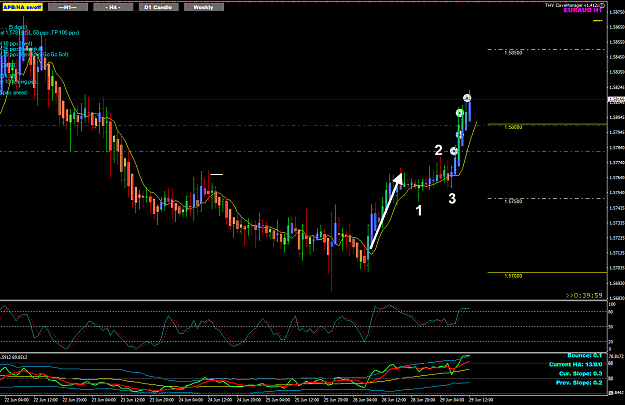This screenshot has width=625, height=405.
Task: Click the oscillator 50 level scale label
Action: coord(610,327)
